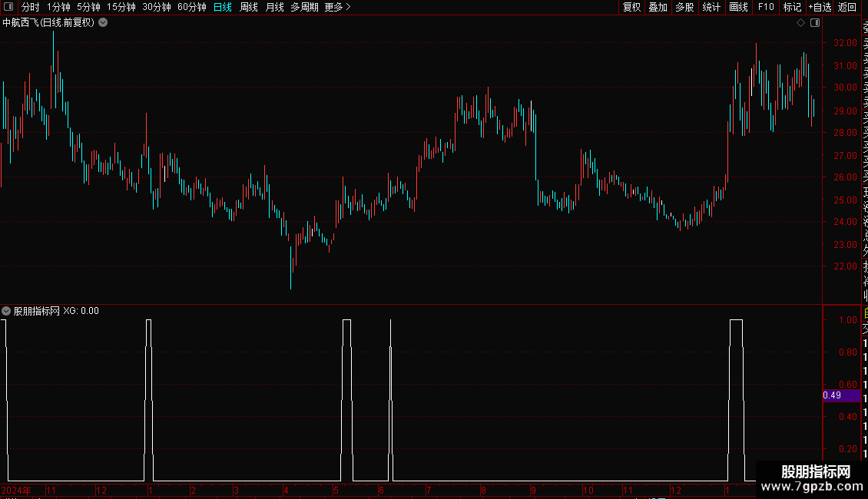Viewport: 868px width, 499px height.
Task: Switch to 月线 monthly chart
Action: click(x=274, y=7)
